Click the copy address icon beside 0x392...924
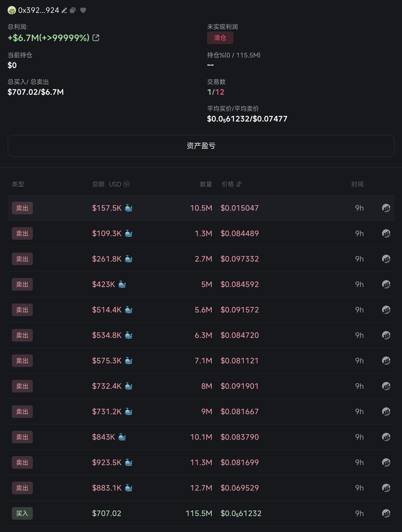 click(x=73, y=10)
